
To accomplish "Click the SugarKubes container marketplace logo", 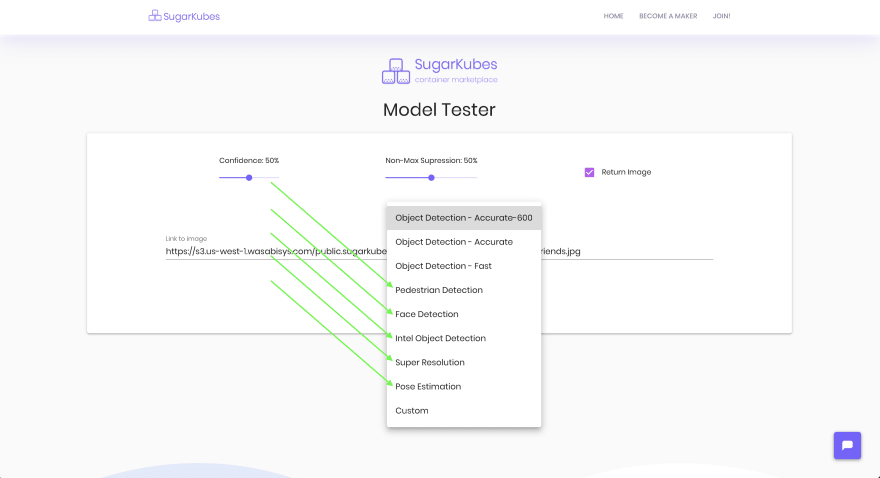I will (439, 71).
